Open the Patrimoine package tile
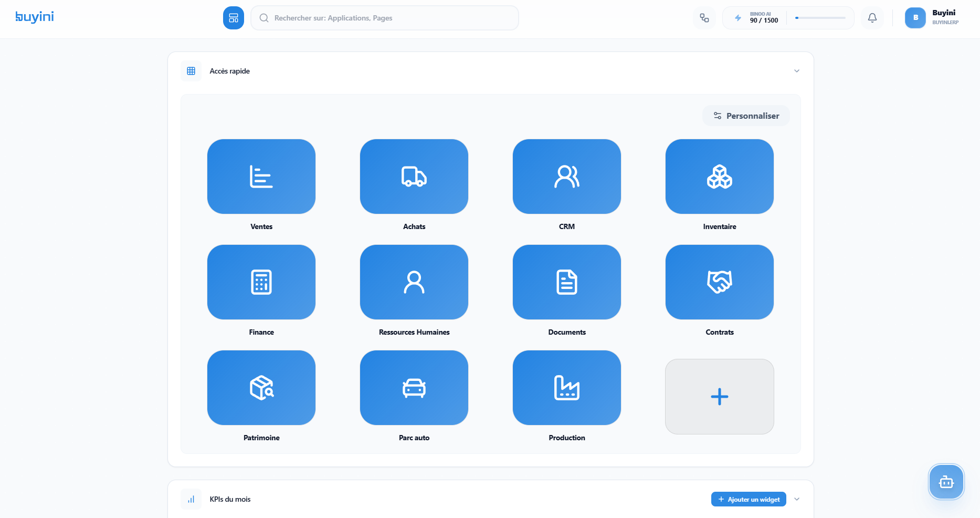980x518 pixels. coord(261,388)
